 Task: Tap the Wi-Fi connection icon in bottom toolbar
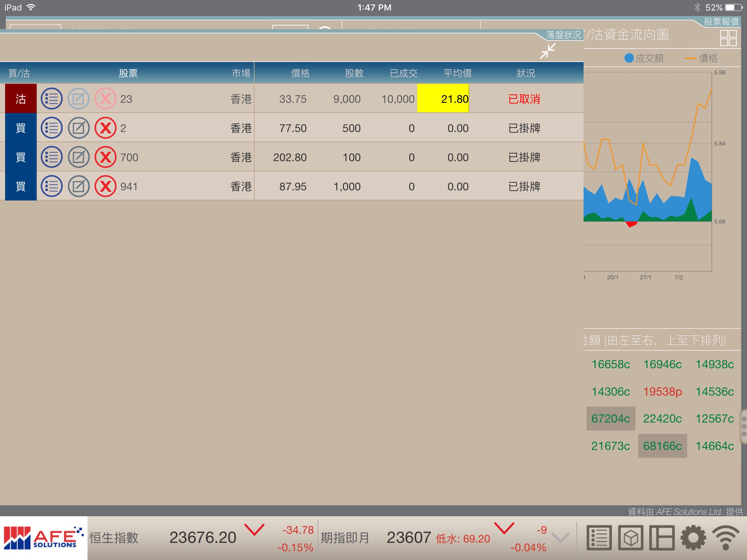coord(725,538)
